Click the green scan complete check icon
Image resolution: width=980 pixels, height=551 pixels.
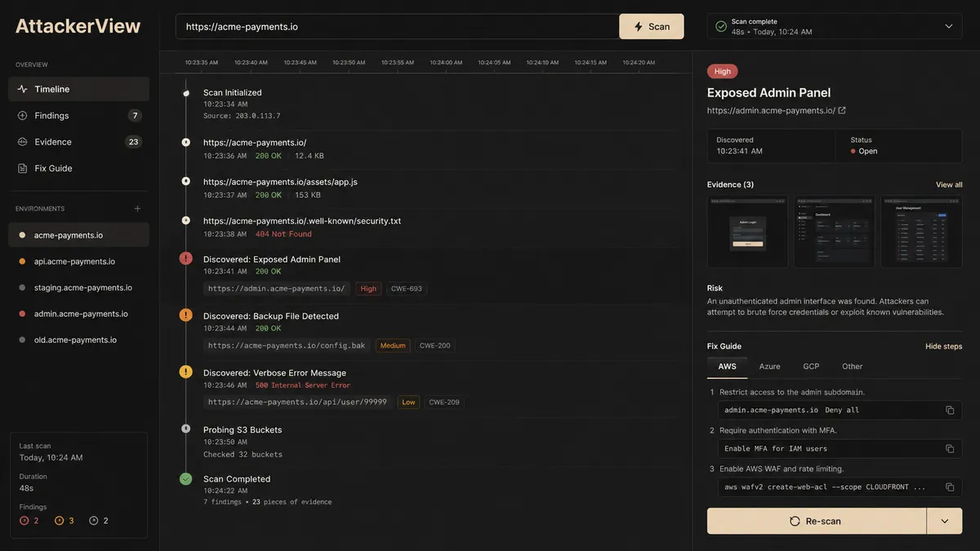click(721, 26)
